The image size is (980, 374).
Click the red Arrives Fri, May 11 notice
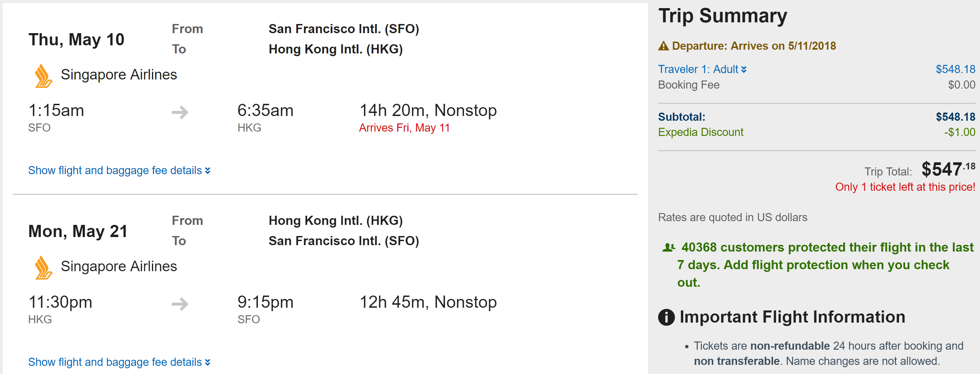404,127
